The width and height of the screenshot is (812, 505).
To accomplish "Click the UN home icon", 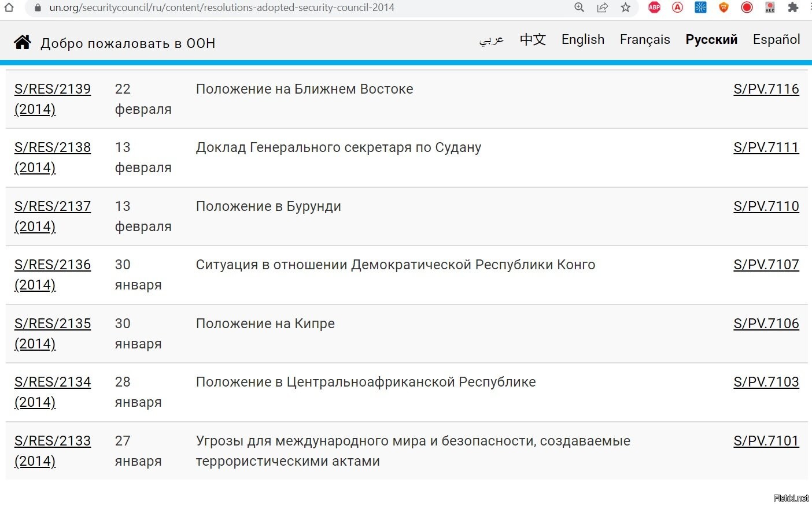I will click(x=23, y=42).
